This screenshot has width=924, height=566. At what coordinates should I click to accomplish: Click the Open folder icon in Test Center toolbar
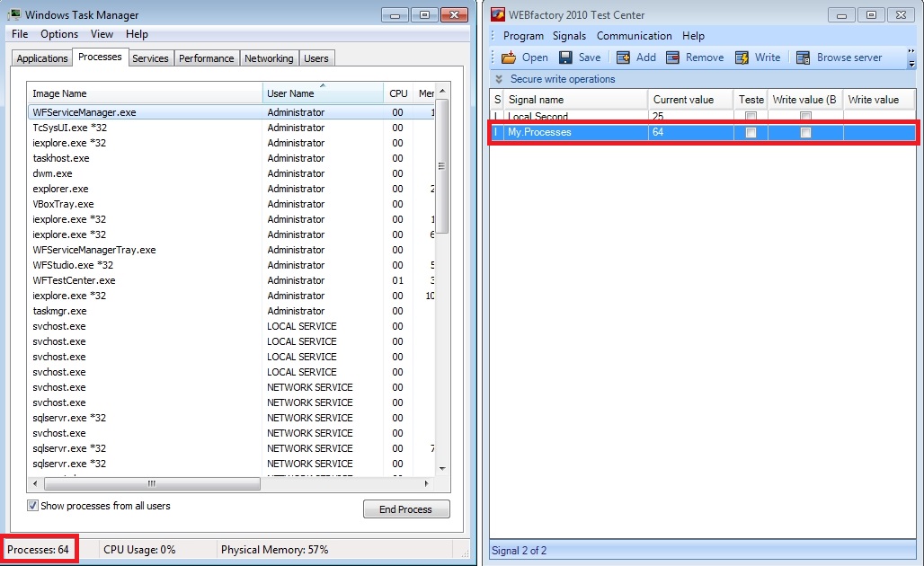click(x=509, y=57)
